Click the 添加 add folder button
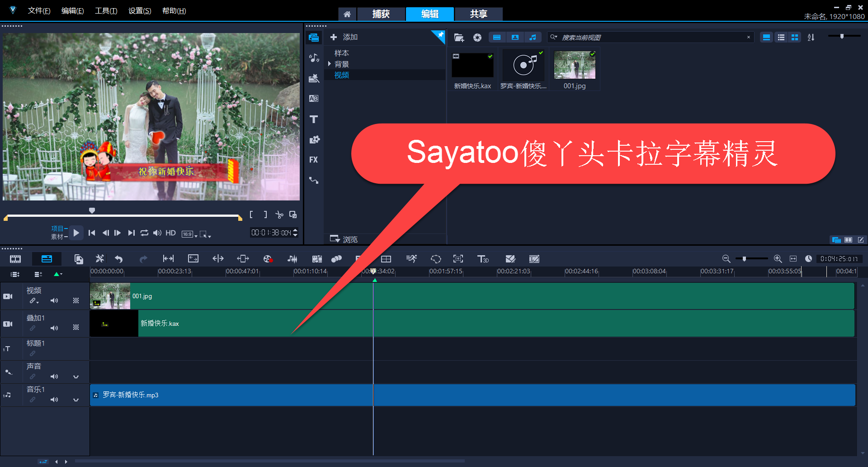 [344, 37]
